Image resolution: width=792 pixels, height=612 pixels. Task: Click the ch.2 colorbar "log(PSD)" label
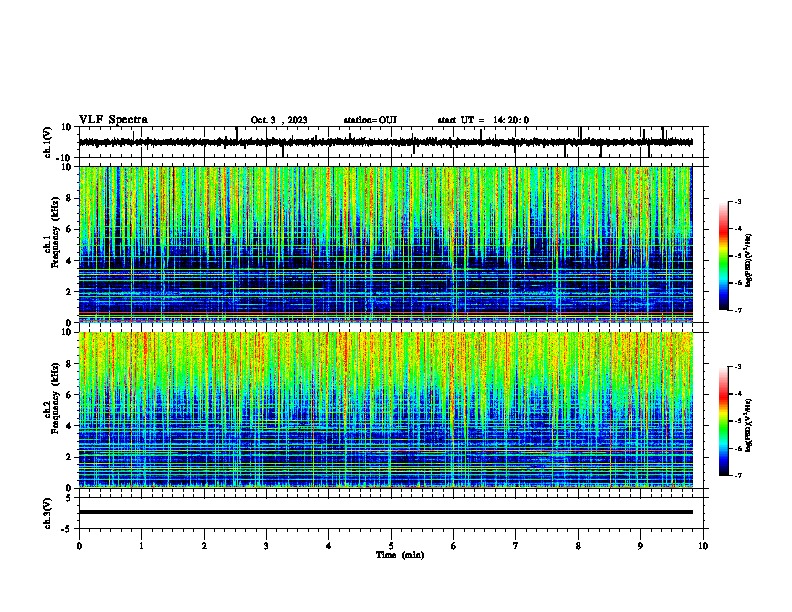coord(748,425)
